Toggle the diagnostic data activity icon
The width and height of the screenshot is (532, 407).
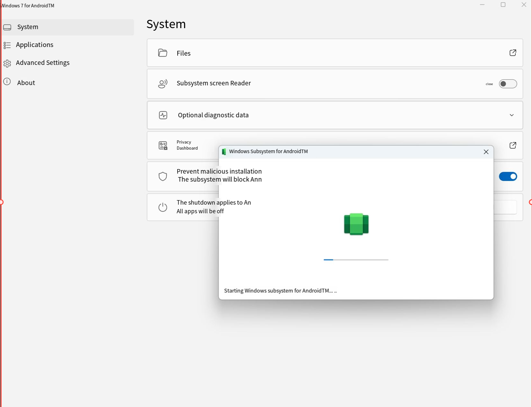tap(163, 115)
